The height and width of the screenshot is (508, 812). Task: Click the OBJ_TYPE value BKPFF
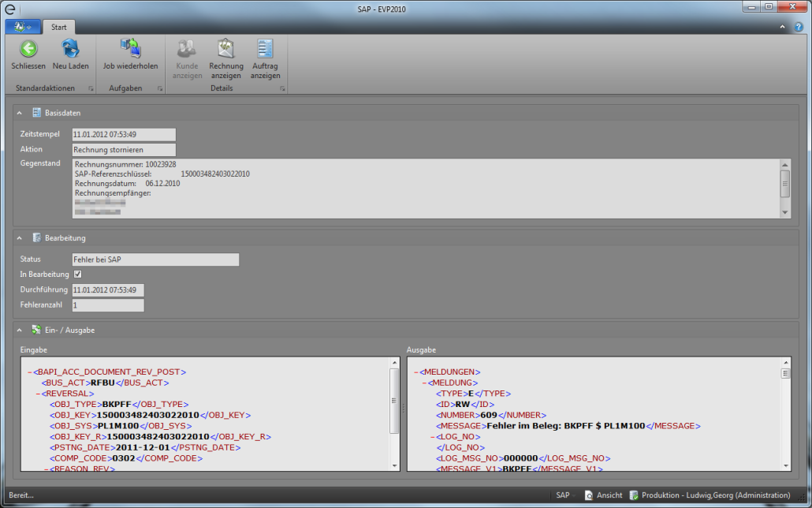click(117, 405)
